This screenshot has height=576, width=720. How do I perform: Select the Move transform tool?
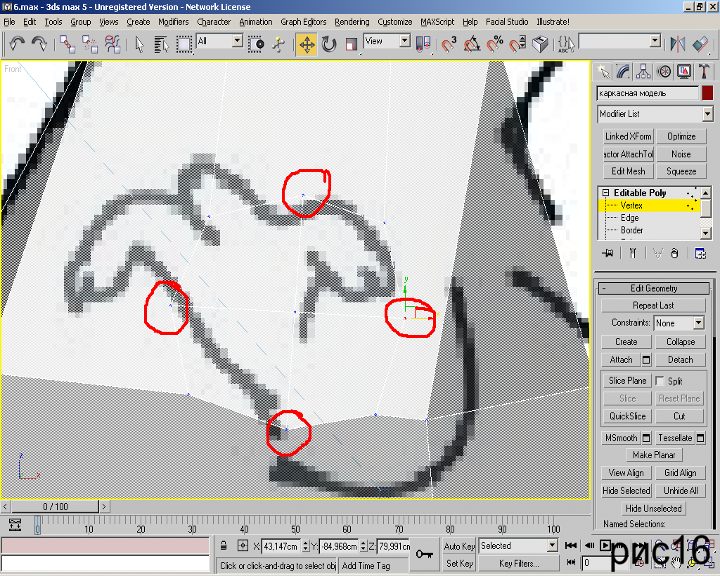[x=306, y=43]
